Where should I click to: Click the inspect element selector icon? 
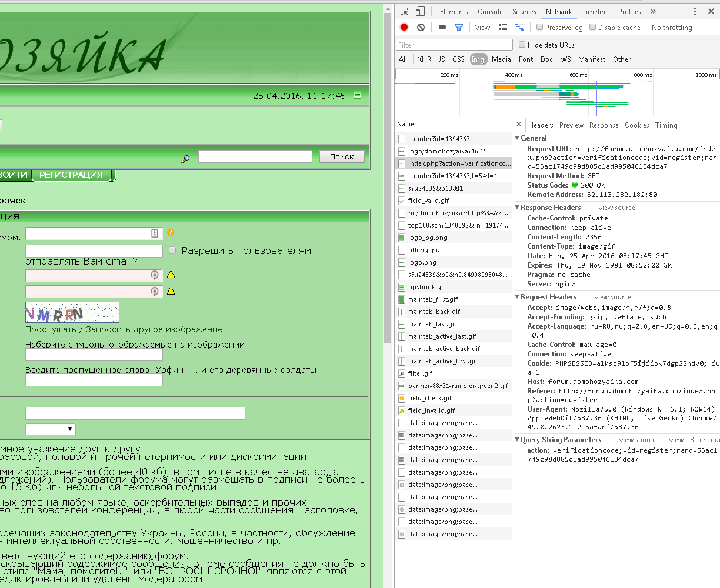pos(405,11)
